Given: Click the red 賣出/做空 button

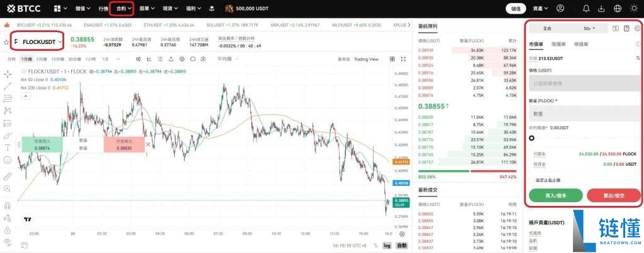Looking at the screenshot, I should tap(614, 196).
